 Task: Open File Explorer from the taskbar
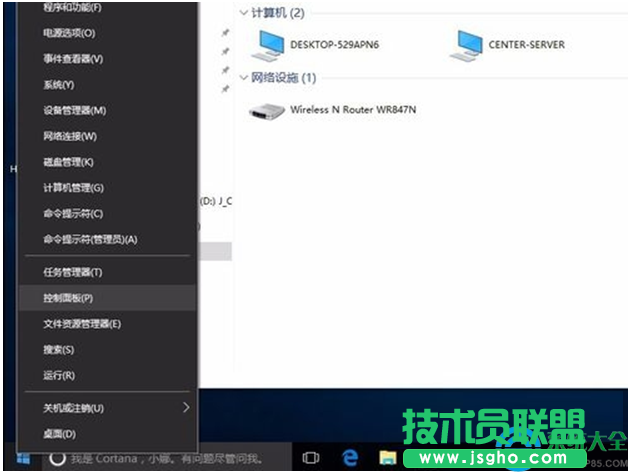pyautogui.click(x=388, y=458)
